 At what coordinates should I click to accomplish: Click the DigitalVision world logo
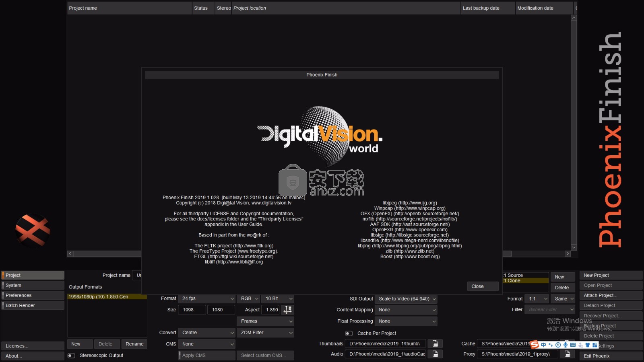click(320, 136)
